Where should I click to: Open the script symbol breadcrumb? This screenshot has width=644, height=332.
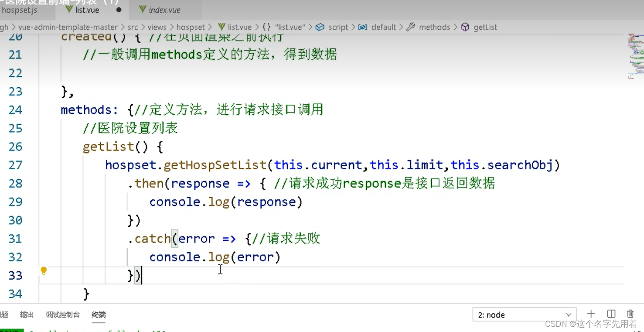[338, 27]
